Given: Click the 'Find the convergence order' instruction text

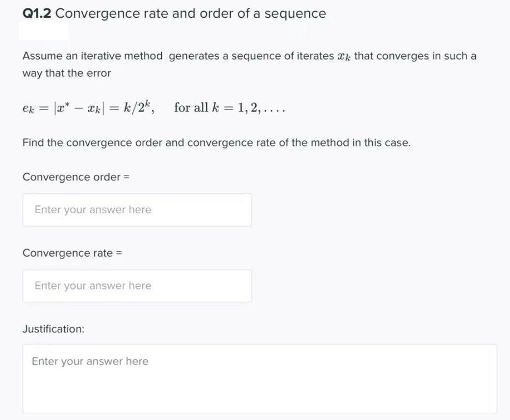Looking at the screenshot, I should pos(216,144).
